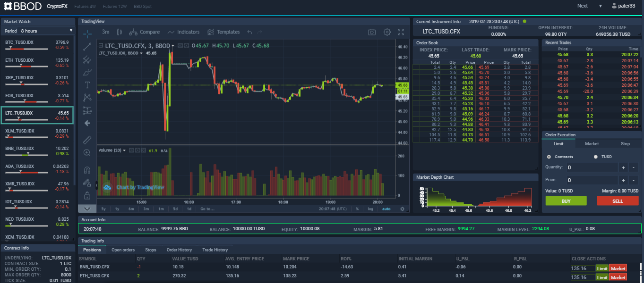644x283 pixels.
Task: Select XRP_TUSD.IDX in Market Watch
Action: pyautogui.click(x=37, y=80)
